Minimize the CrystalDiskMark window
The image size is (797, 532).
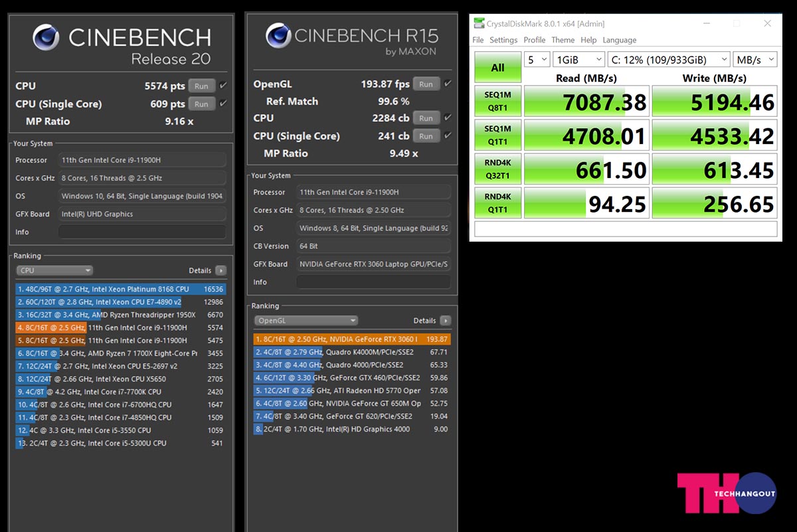[x=706, y=23]
